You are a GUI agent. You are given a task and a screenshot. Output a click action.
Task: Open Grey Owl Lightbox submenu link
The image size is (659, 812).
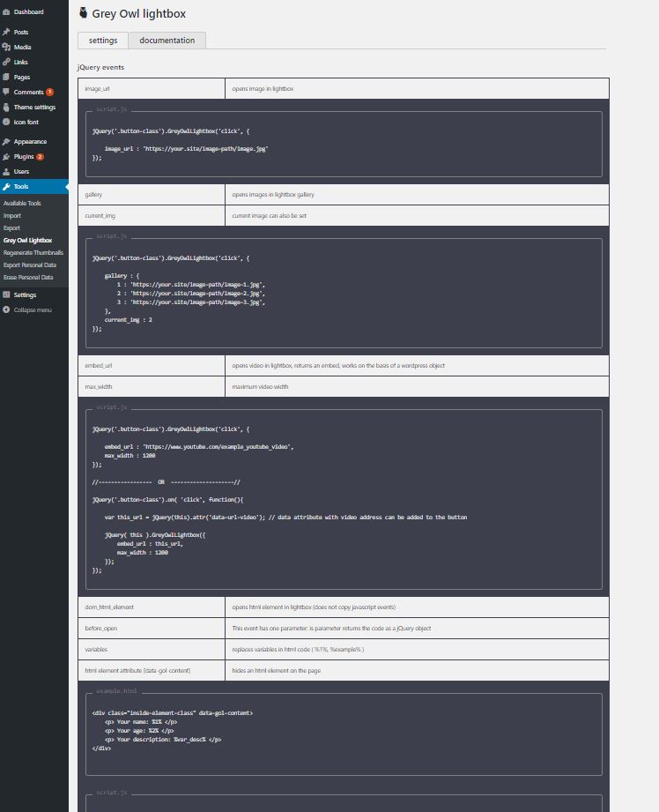(28, 241)
